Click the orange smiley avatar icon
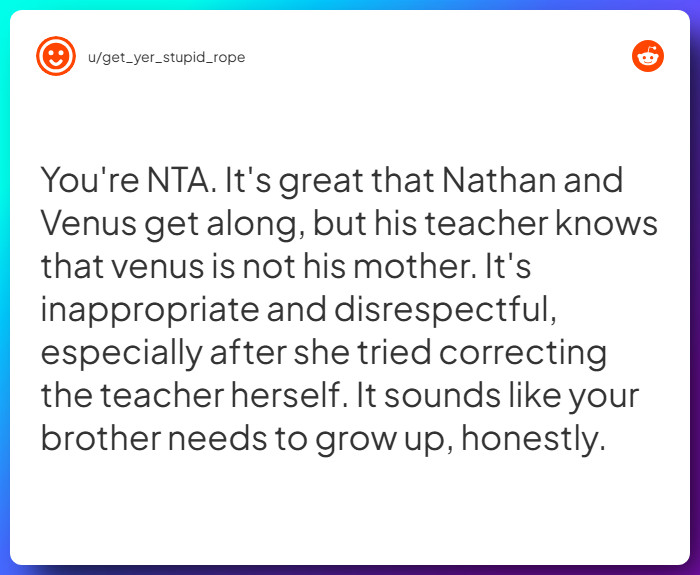 [x=56, y=56]
